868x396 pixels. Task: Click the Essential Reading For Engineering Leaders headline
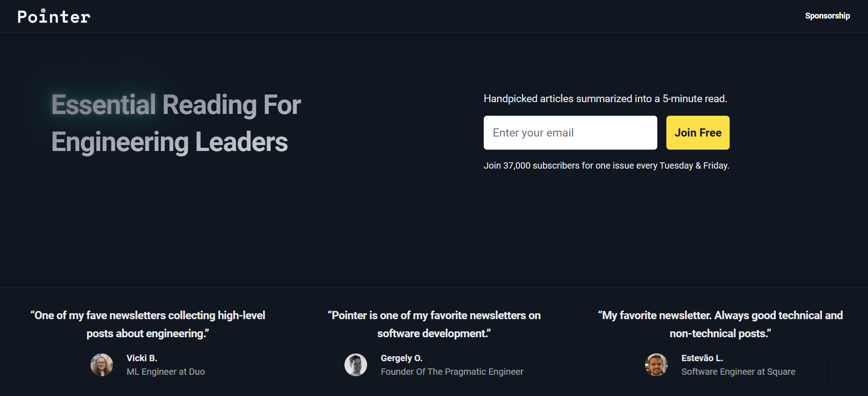176,123
